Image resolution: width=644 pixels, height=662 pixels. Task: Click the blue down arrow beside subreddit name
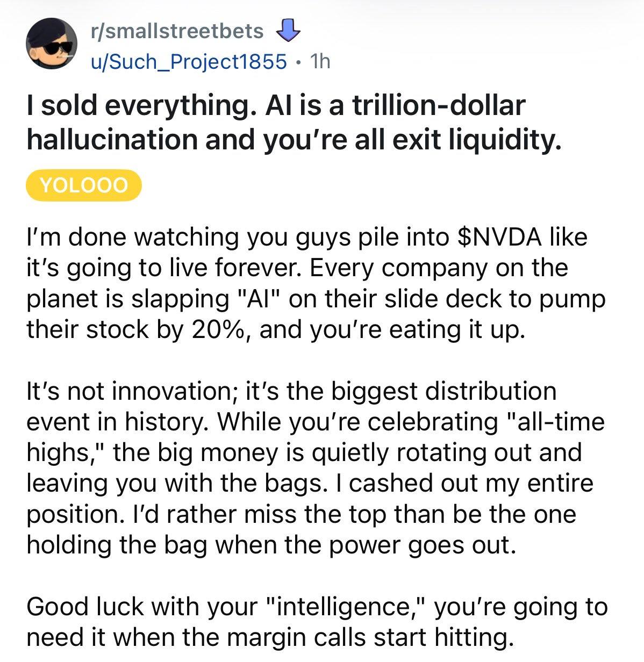tap(288, 31)
